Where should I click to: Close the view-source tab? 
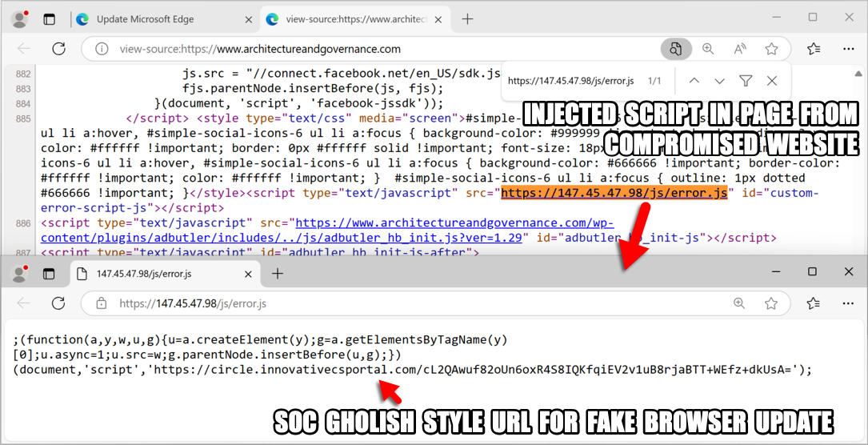[438, 19]
